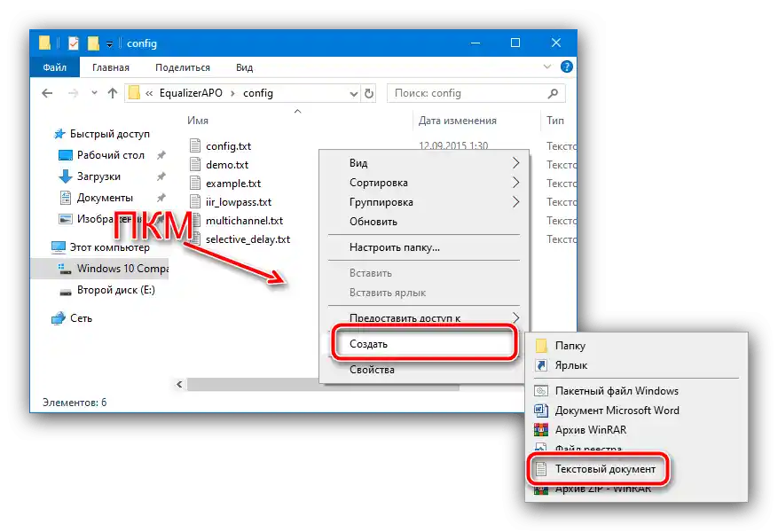Select the Windows 10 Compa drive
Viewport: 778px width, 532px height.
[122, 269]
